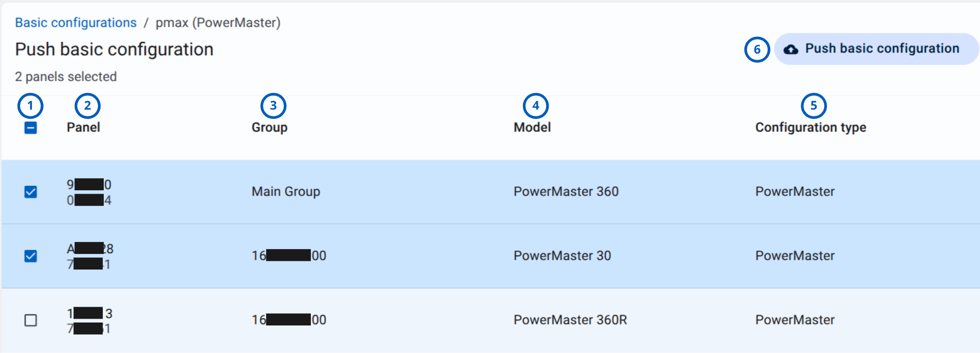Click Configuration type cell in PowerMaster 360 row
This screenshot has width=980, height=353.
[795, 192]
